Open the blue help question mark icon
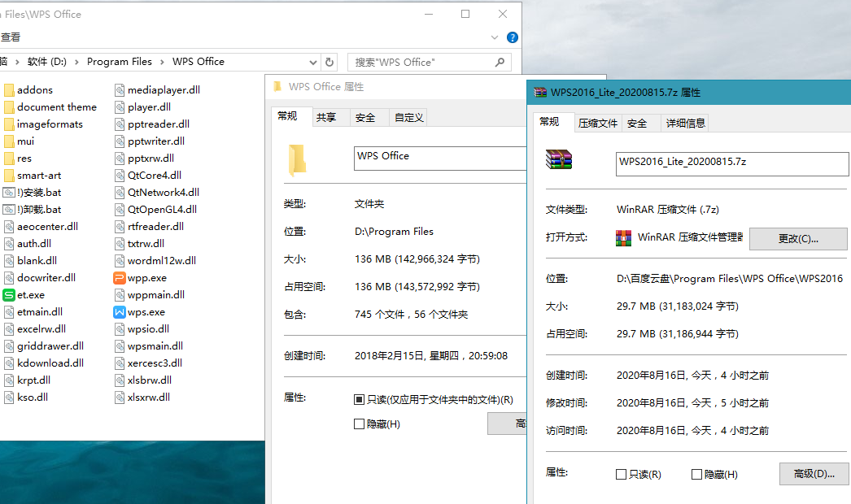 512,37
